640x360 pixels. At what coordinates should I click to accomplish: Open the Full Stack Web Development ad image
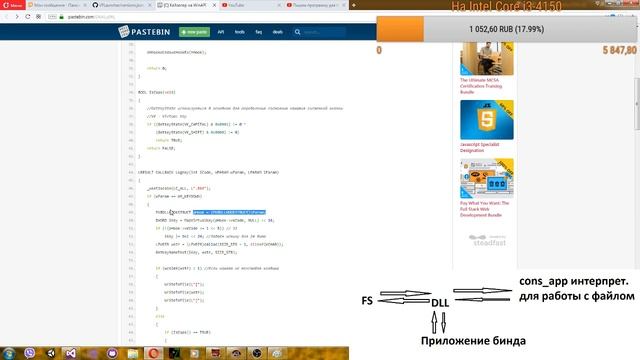(487, 178)
